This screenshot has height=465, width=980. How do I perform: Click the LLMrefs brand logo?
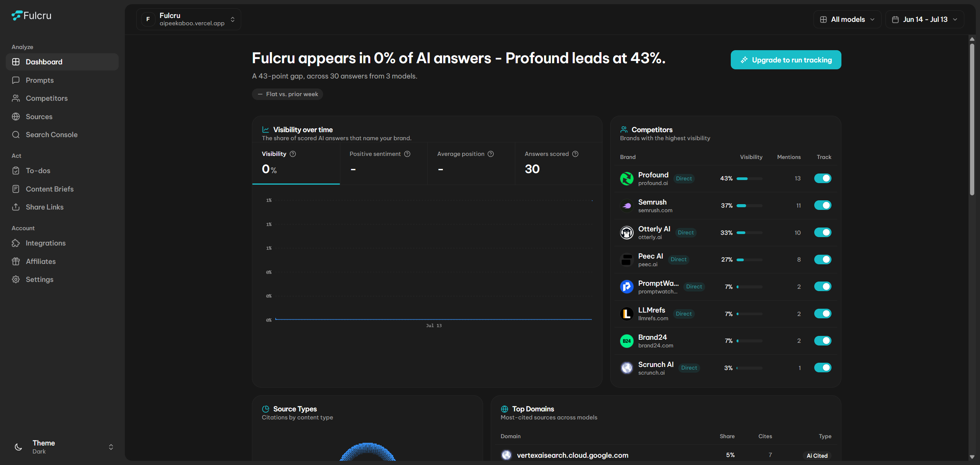coord(627,314)
